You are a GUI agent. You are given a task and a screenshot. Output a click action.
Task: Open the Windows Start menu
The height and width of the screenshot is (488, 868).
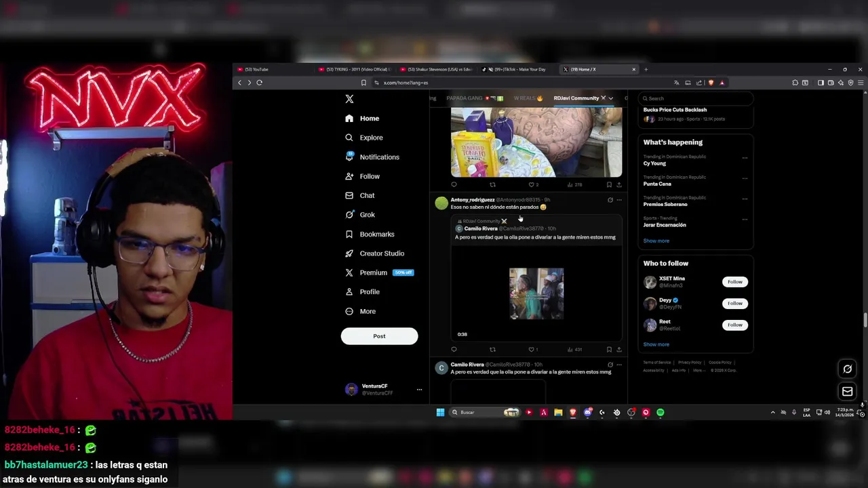click(440, 412)
